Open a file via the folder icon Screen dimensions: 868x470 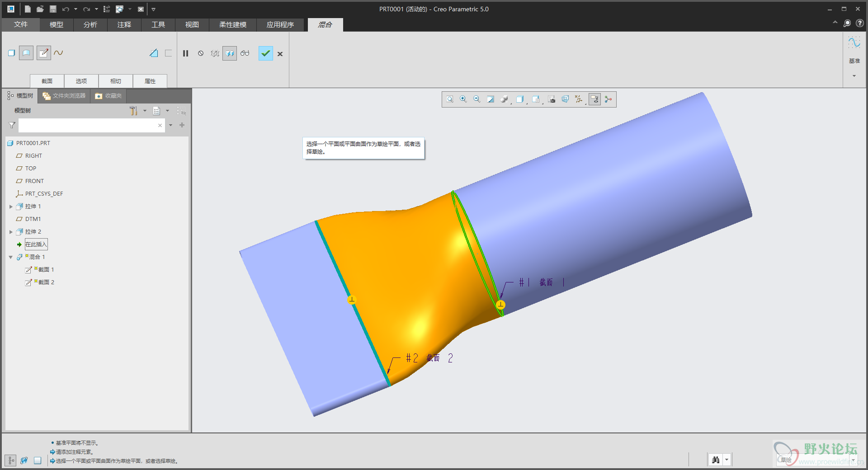pyautogui.click(x=40, y=9)
